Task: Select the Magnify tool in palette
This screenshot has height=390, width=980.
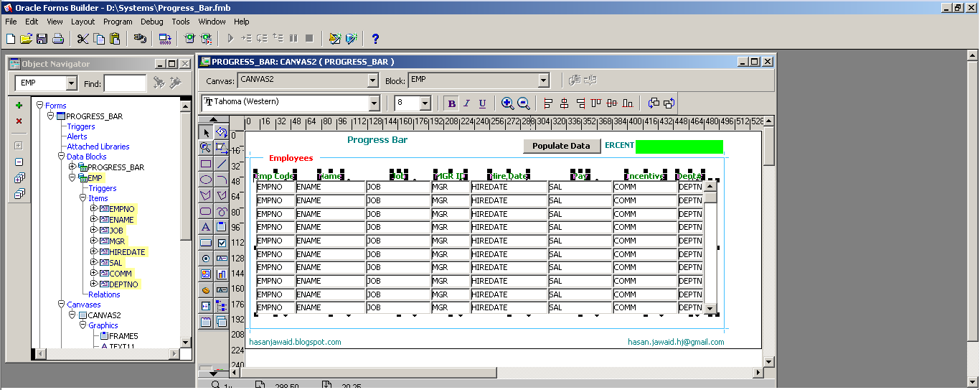Action: click(206, 148)
